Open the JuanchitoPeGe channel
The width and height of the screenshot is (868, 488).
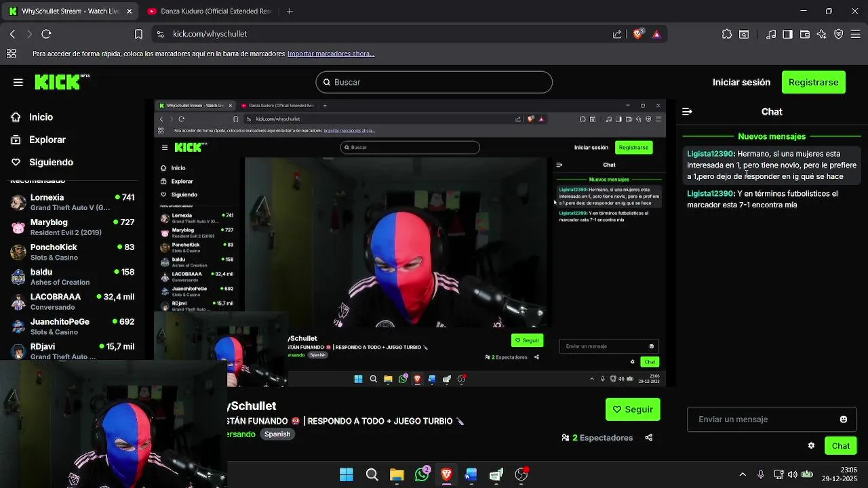pos(73,327)
